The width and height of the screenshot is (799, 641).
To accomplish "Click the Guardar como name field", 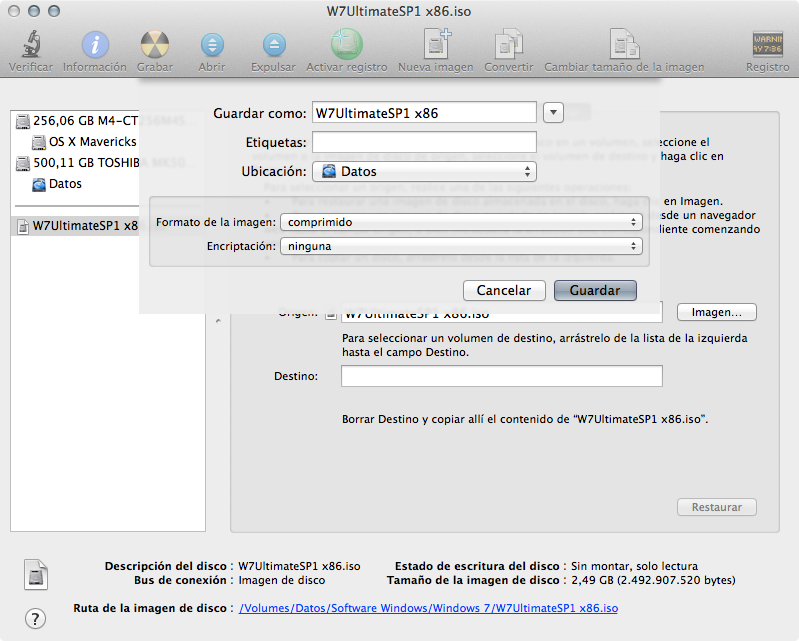I will click(424, 113).
